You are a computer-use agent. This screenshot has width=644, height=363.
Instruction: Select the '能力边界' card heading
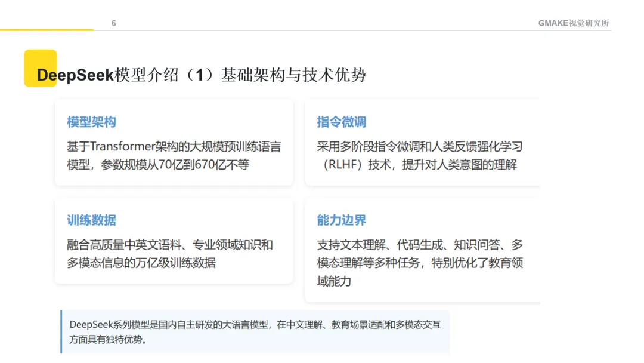coord(341,220)
